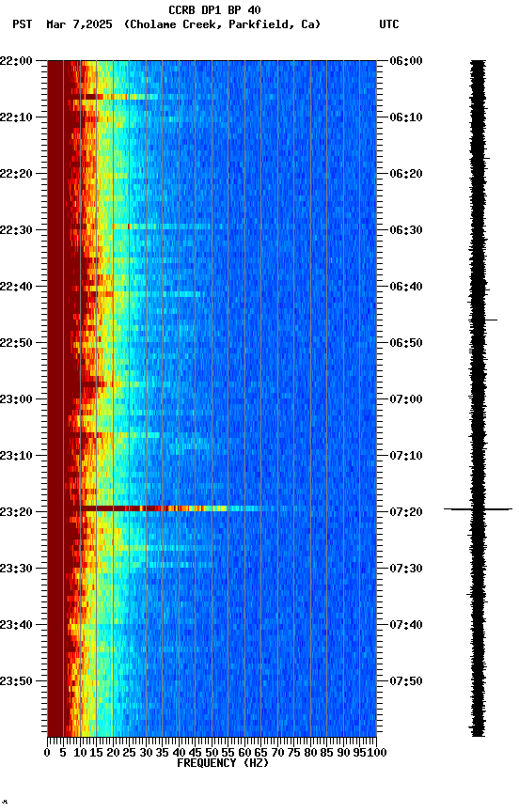519x812 pixels.
Task: Click the 06:00 UTC time label
Action: click(406, 61)
